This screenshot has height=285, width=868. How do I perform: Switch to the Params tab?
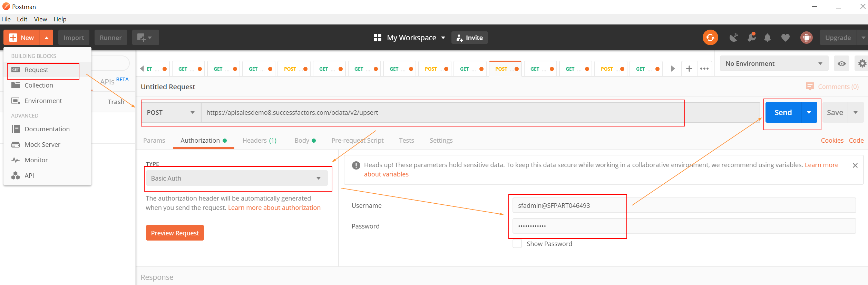(x=154, y=141)
